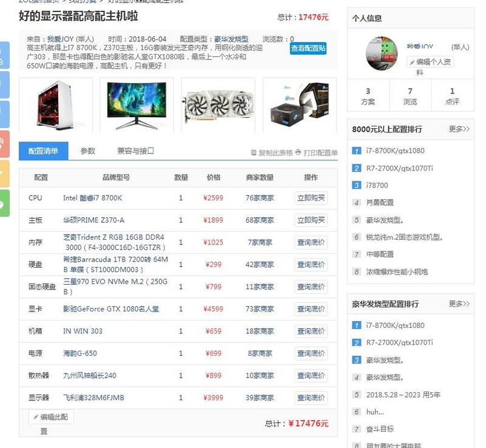This screenshot has height=448, width=486.
Task: Click 查询底价 for IN WIN 303 case
Action: (x=311, y=331)
